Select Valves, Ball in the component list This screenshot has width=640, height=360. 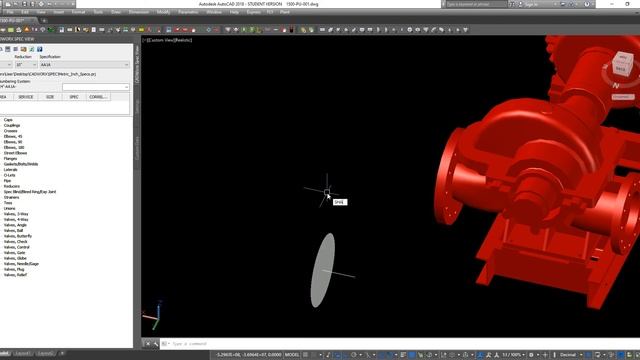(13, 231)
